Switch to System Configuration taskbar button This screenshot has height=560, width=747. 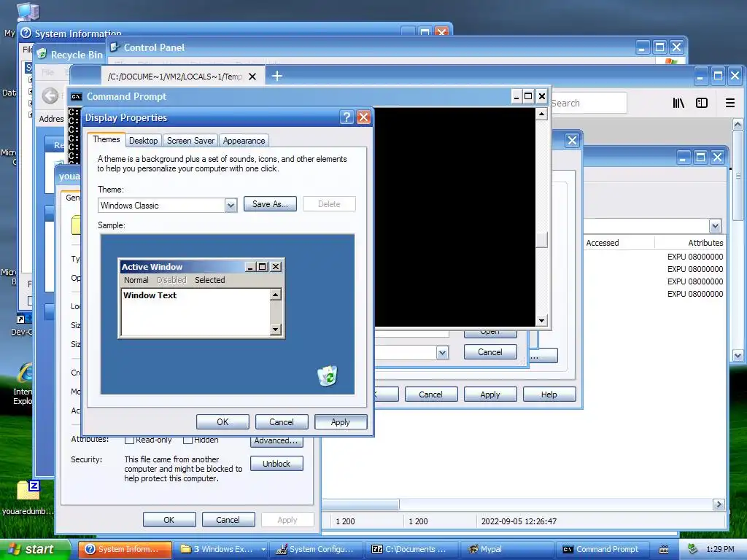317,549
